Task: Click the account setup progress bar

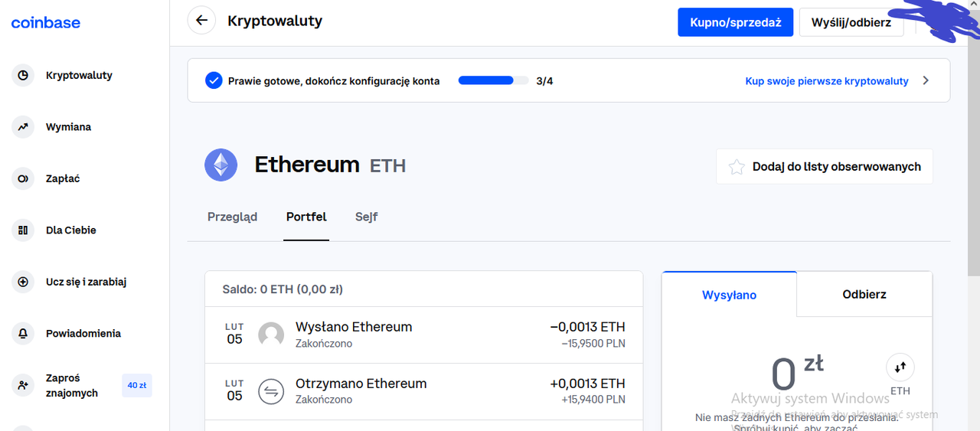Action: click(x=493, y=80)
